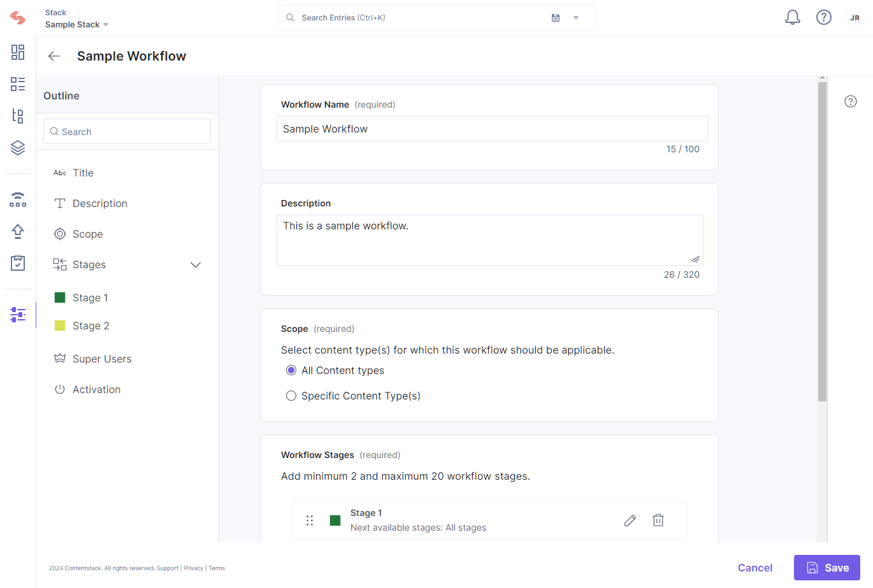Click the Workflow Name input field
The image size is (873, 588).
click(492, 129)
